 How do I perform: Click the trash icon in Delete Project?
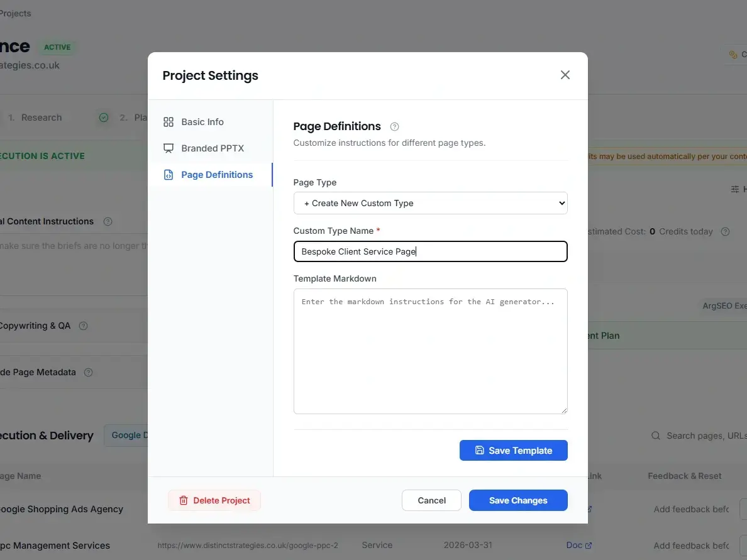click(x=183, y=500)
